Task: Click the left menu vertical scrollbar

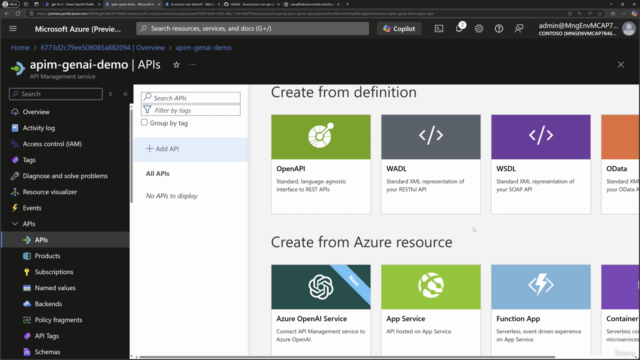Action: click(x=131, y=155)
